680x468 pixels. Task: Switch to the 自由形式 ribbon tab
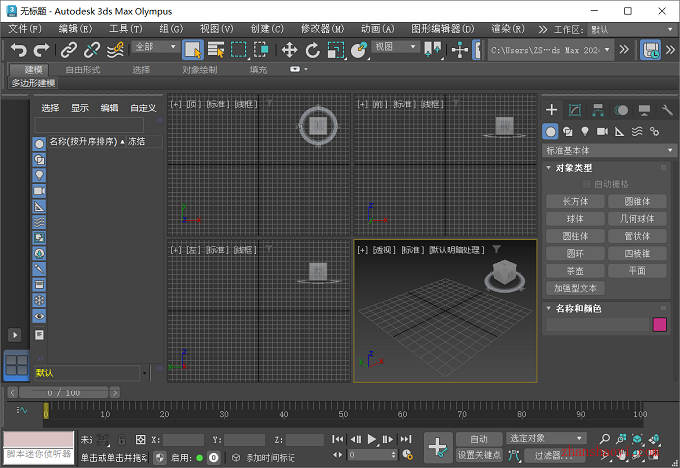pos(83,70)
